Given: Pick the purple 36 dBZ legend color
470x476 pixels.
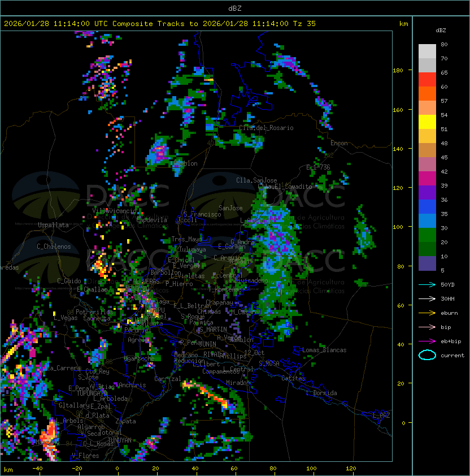Looking at the screenshot, I should (x=427, y=192).
